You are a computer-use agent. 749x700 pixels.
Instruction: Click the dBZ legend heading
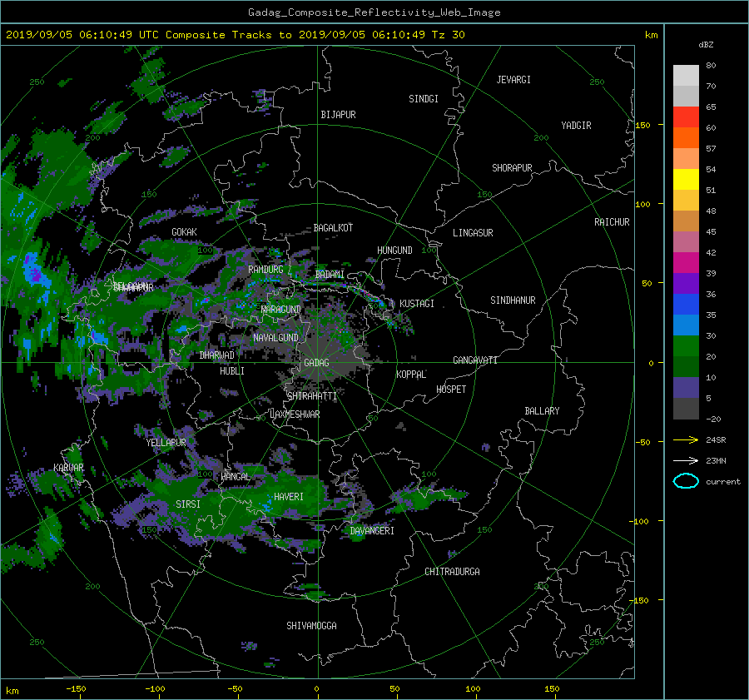coord(706,44)
